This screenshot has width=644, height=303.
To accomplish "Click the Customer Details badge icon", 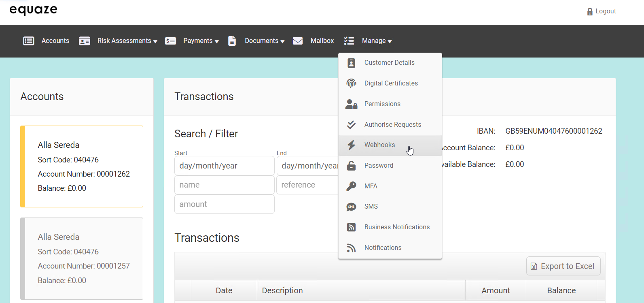I will coord(351,63).
